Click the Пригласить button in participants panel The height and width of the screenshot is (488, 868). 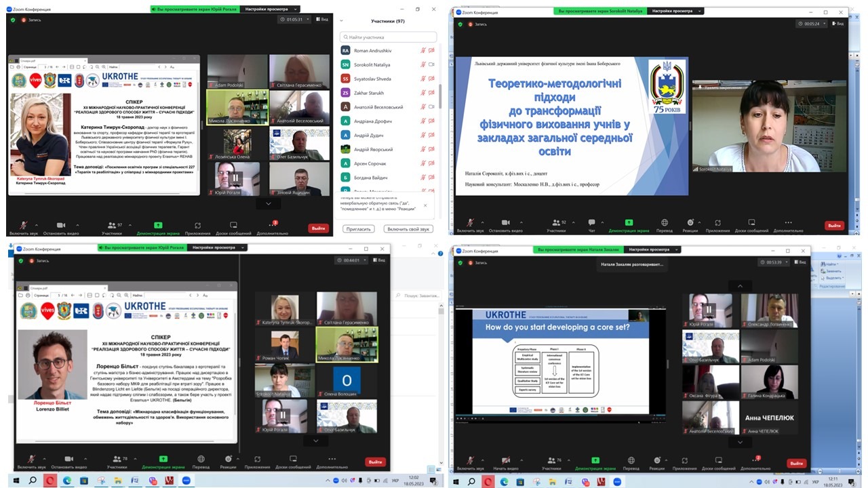[x=357, y=229]
